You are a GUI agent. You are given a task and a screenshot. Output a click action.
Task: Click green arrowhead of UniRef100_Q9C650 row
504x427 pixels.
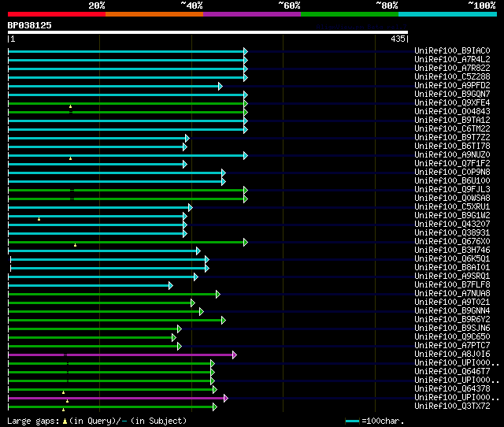tap(174, 338)
